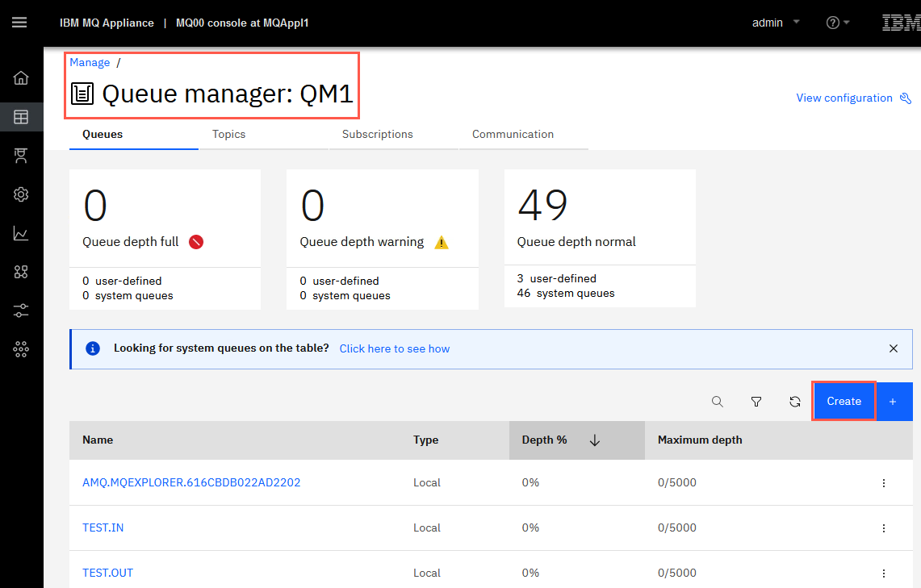Click the yellow warning triangle icon
The height and width of the screenshot is (588, 921).
pos(441,242)
